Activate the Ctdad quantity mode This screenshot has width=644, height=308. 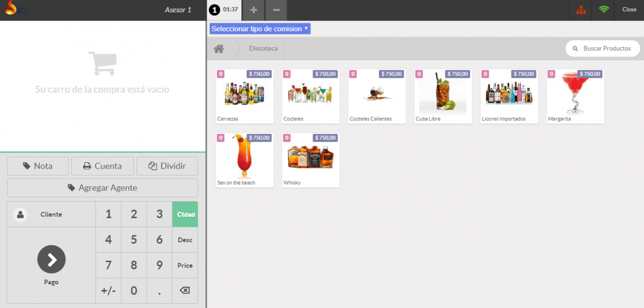(185, 214)
